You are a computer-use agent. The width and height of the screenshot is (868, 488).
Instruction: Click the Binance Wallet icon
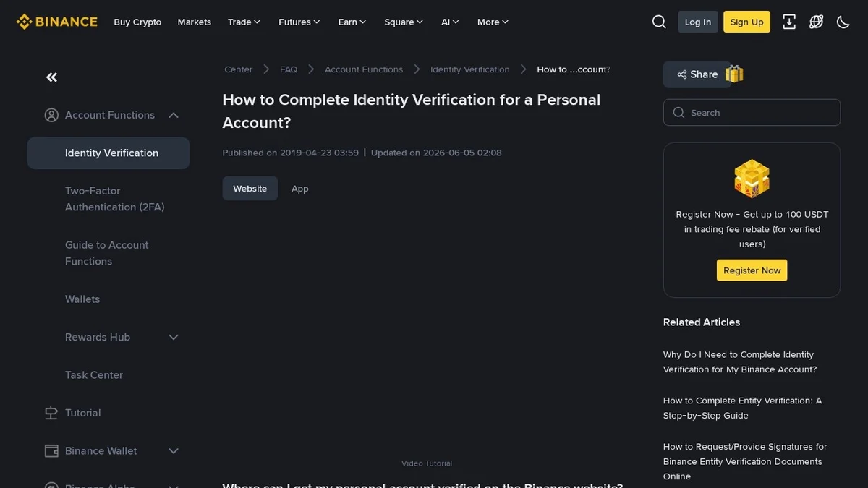[x=51, y=450]
